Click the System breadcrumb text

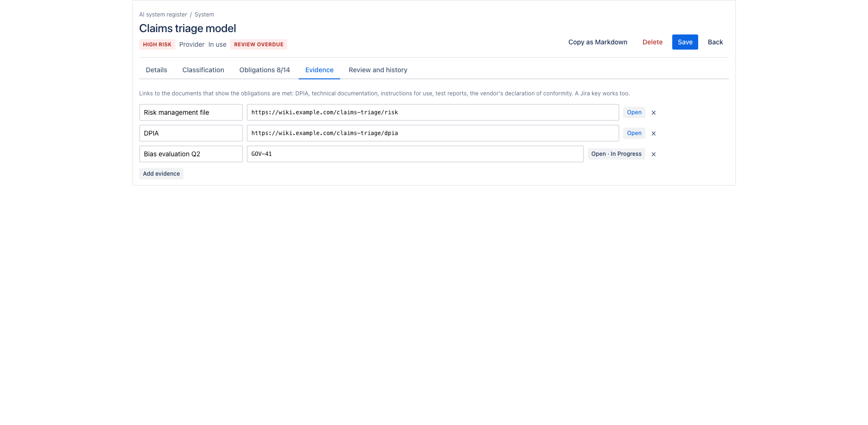click(204, 15)
